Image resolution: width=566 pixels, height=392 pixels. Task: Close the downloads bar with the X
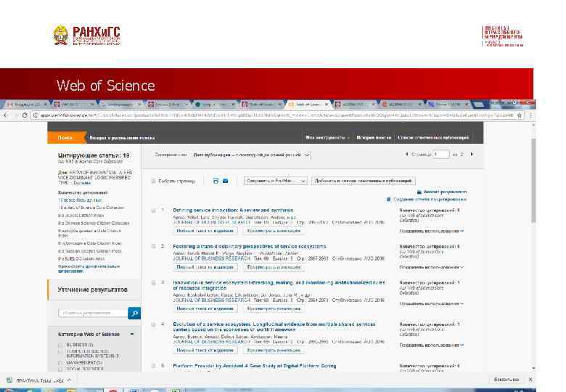click(530, 380)
